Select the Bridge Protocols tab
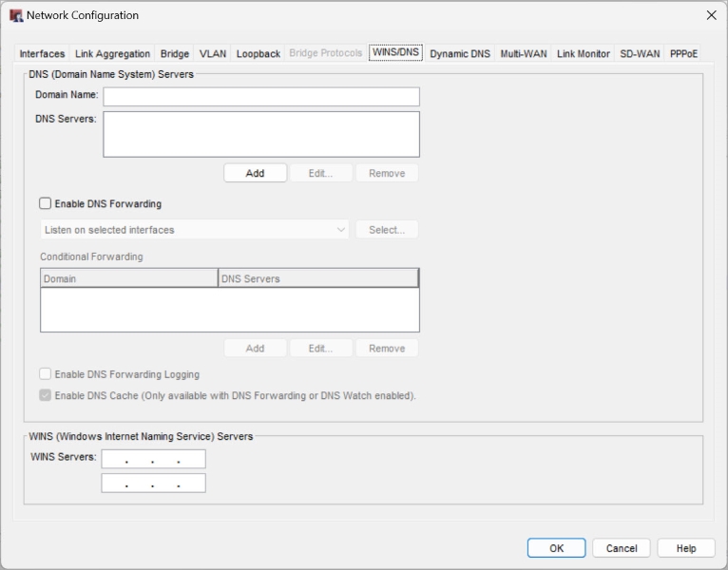 click(x=325, y=53)
